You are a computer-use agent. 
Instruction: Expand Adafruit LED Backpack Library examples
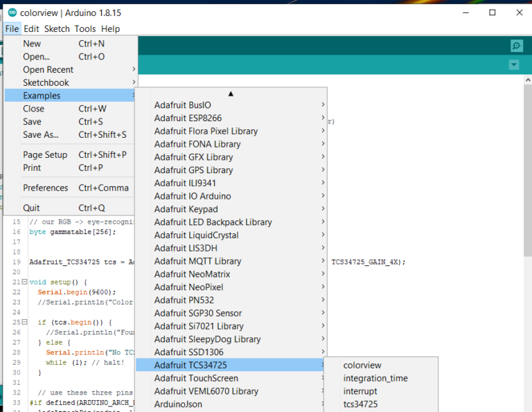click(x=231, y=222)
